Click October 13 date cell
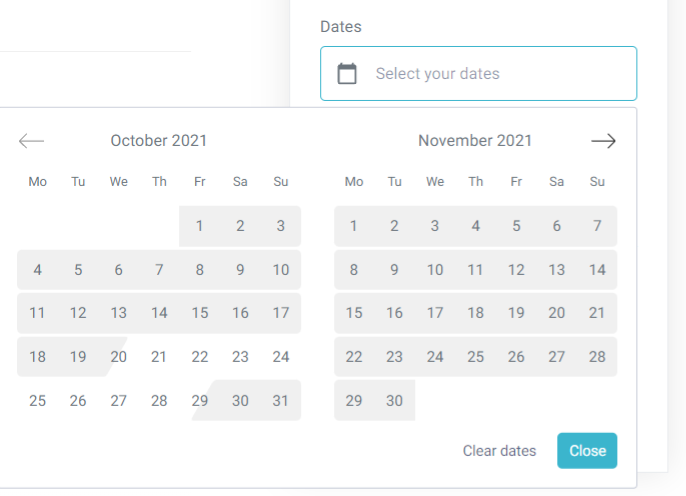Viewport: 686px width, 496px height. [119, 313]
